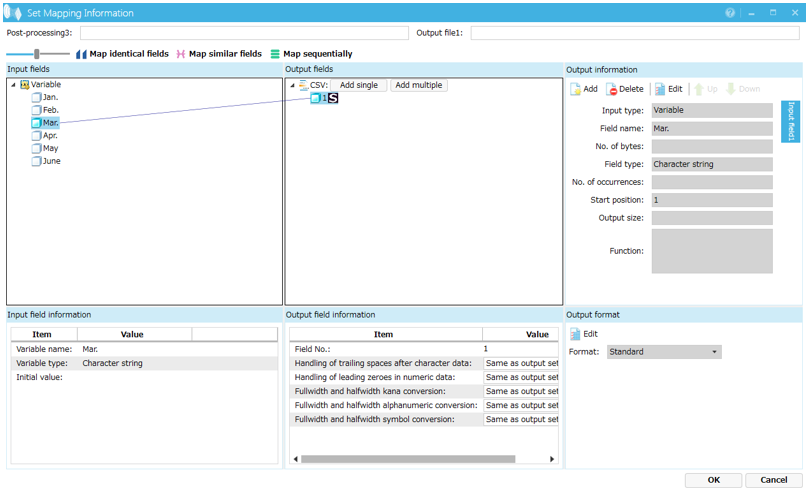The height and width of the screenshot is (495, 808).
Task: Click the Edit icon under Output format
Action: (x=576, y=334)
